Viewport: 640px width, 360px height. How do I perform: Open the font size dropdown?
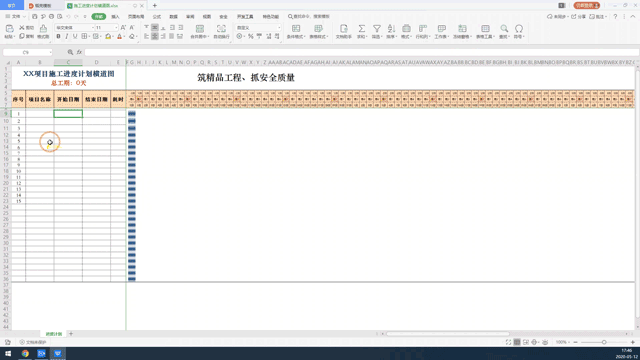(x=116, y=27)
